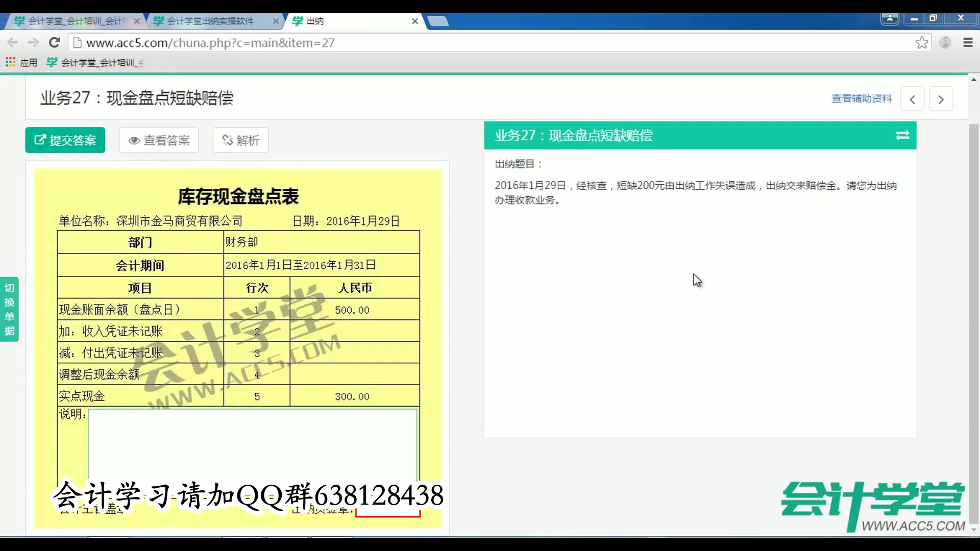Click the 提交答案 submit button
The width and height of the screenshot is (980, 551).
[x=65, y=140]
